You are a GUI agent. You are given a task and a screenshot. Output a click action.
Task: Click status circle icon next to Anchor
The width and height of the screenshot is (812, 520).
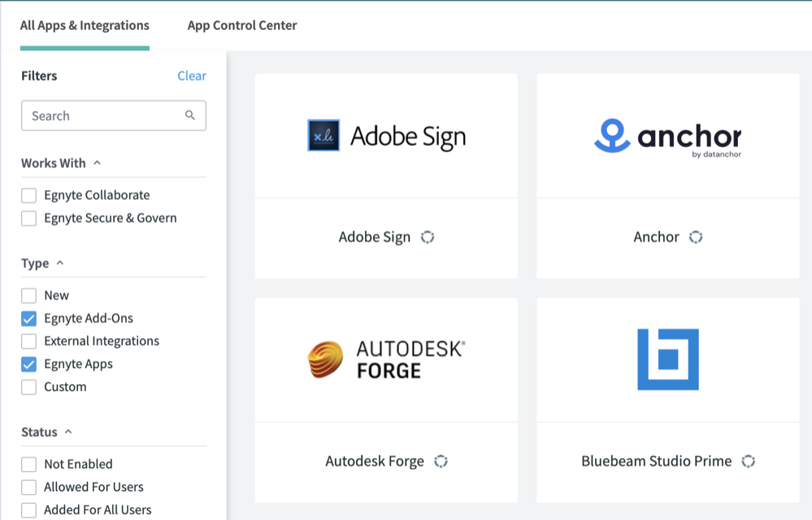tap(696, 237)
